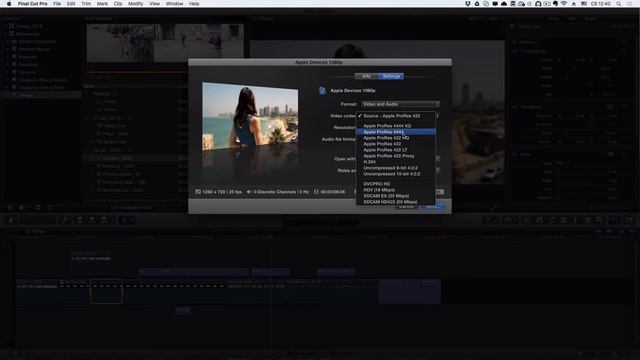Viewport: 640px width, 360px height.
Task: Choose XDCAM EX (35 Mbps) codec
Action: (x=396, y=196)
